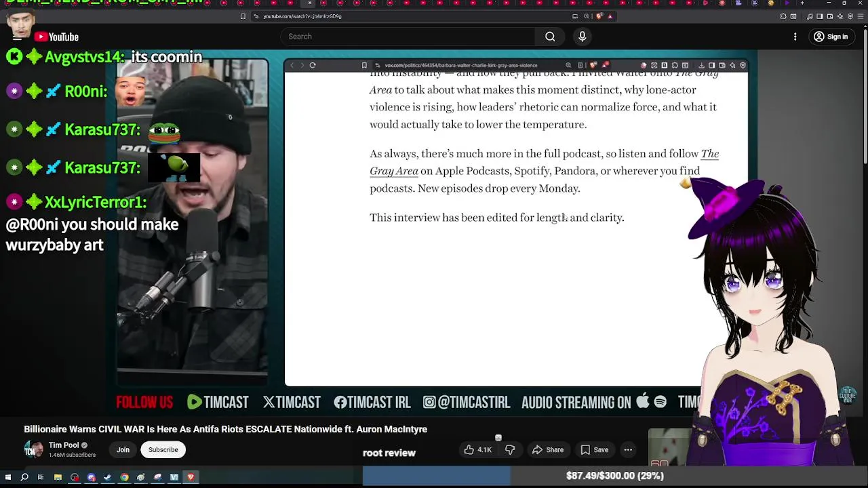Save the video to a playlist

(594, 449)
